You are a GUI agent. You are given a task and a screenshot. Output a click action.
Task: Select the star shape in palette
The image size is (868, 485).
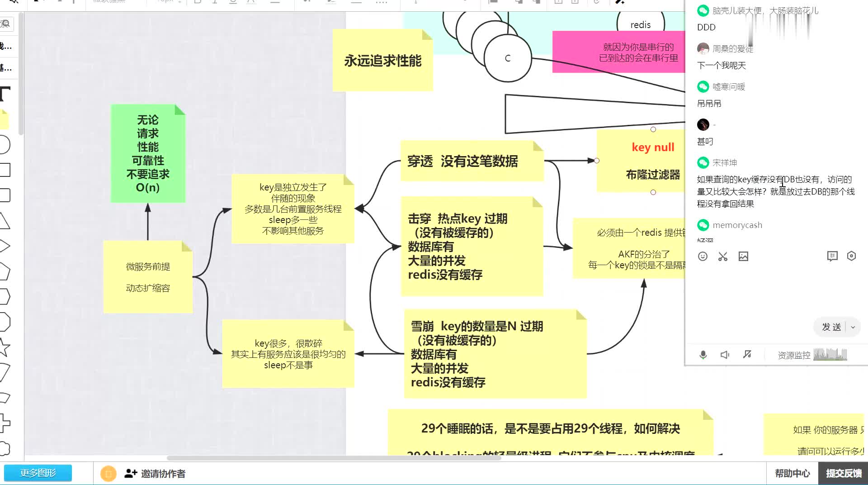point(4,347)
